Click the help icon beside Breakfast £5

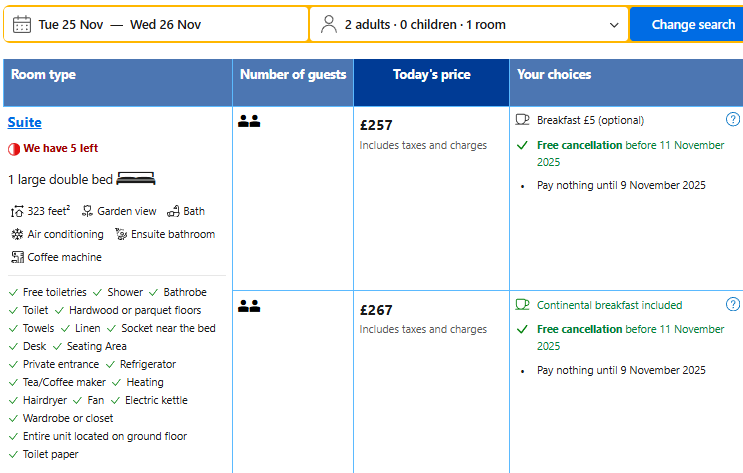click(x=732, y=120)
